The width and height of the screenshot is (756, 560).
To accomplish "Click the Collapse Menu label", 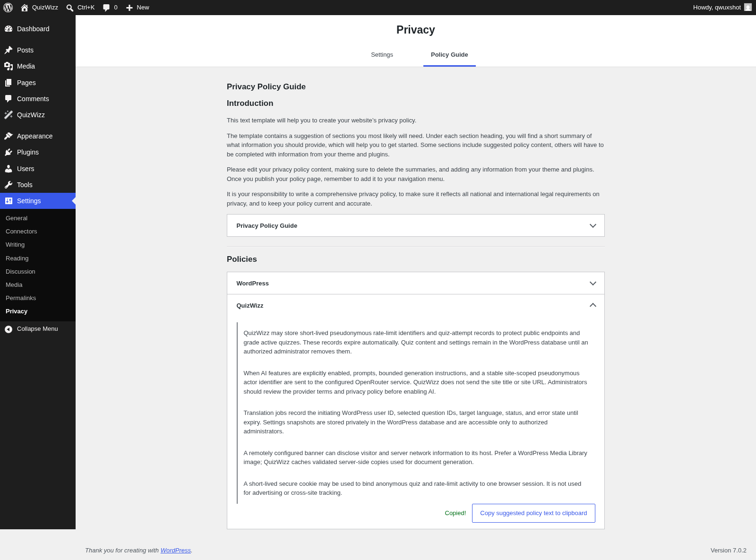I will click(37, 329).
